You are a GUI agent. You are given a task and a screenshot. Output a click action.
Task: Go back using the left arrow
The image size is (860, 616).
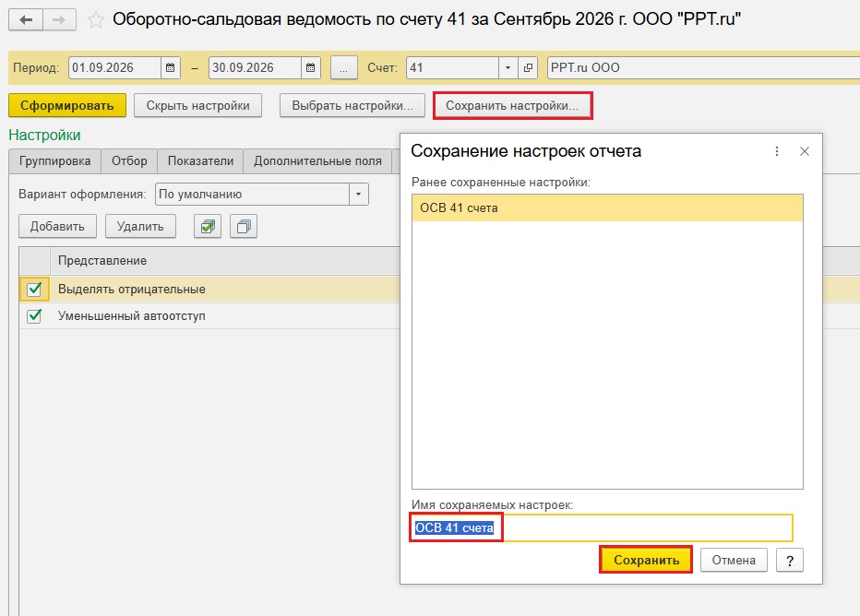(26, 20)
